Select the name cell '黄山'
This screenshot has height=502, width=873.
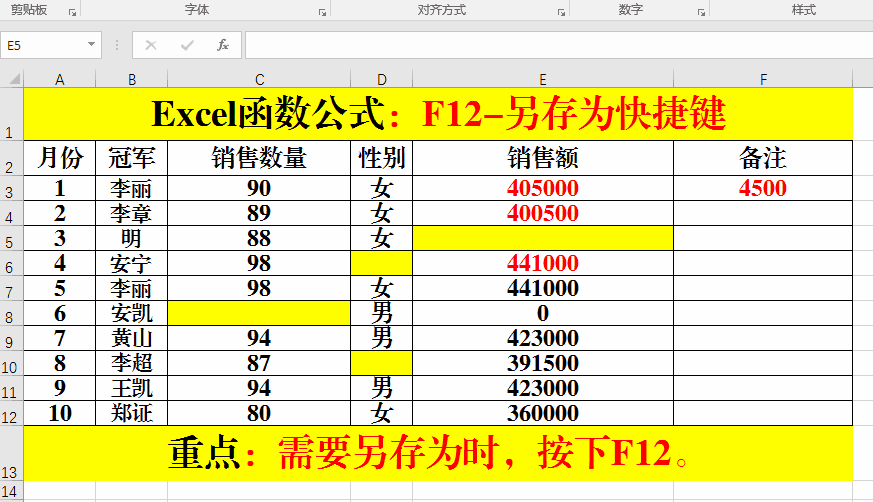131,338
